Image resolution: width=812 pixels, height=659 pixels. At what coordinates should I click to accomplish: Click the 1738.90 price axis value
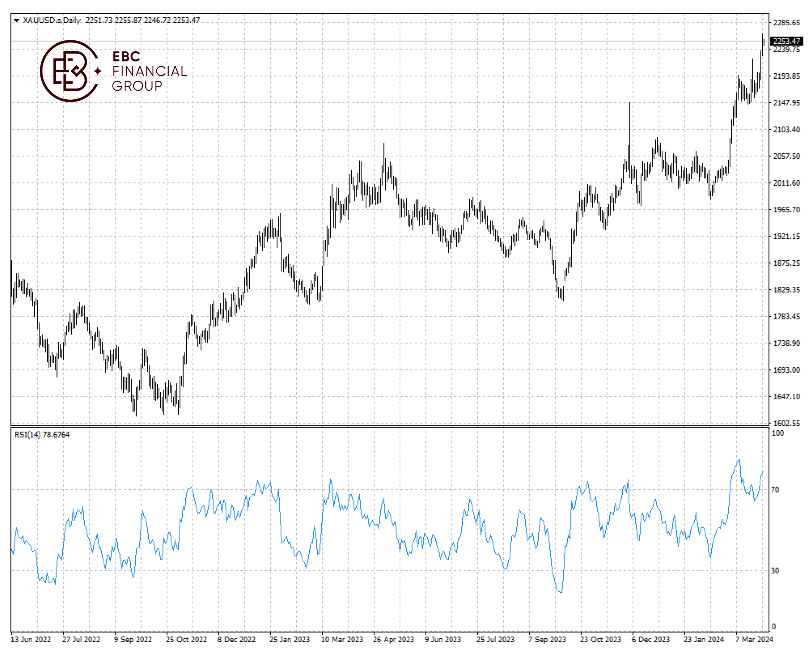click(x=787, y=343)
